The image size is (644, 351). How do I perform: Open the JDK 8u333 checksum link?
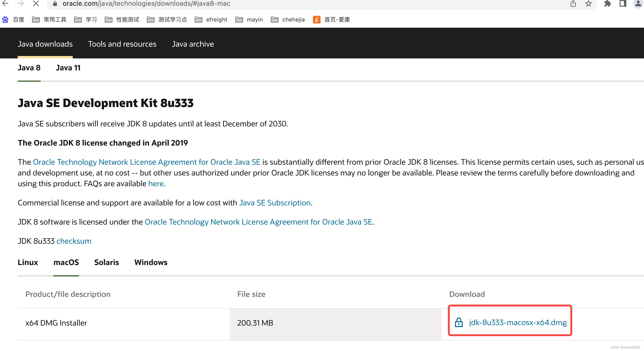(74, 241)
